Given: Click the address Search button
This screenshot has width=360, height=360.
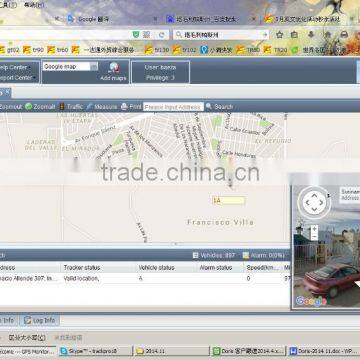Looking at the screenshot, I should click(x=219, y=106).
